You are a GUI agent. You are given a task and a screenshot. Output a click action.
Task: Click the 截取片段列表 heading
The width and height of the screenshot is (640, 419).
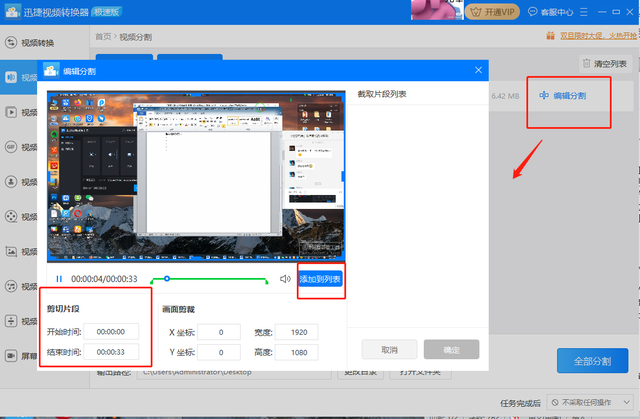(382, 94)
